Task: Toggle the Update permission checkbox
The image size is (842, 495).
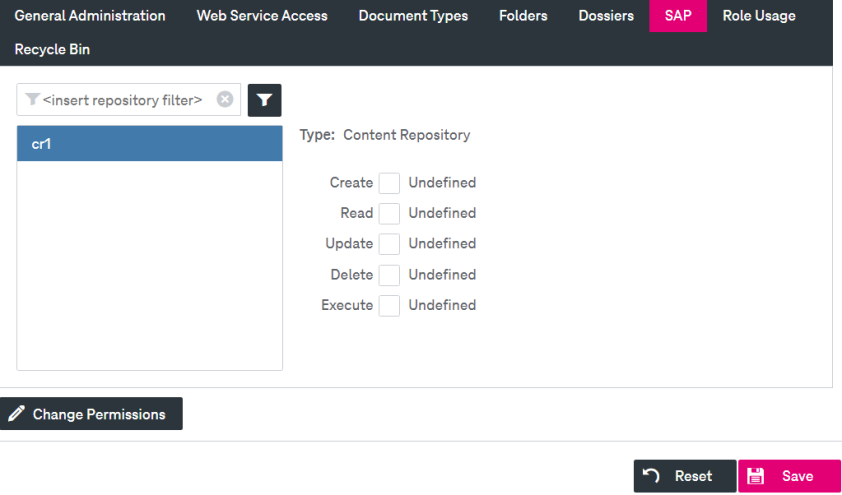Action: [389, 244]
